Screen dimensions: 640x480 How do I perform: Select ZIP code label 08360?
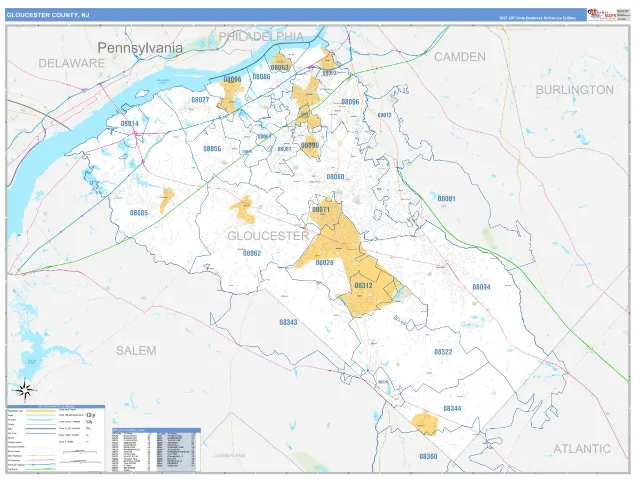click(428, 456)
